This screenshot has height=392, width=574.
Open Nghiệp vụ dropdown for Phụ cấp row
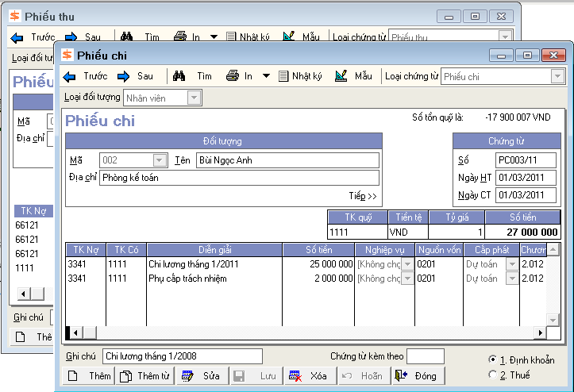(407, 279)
